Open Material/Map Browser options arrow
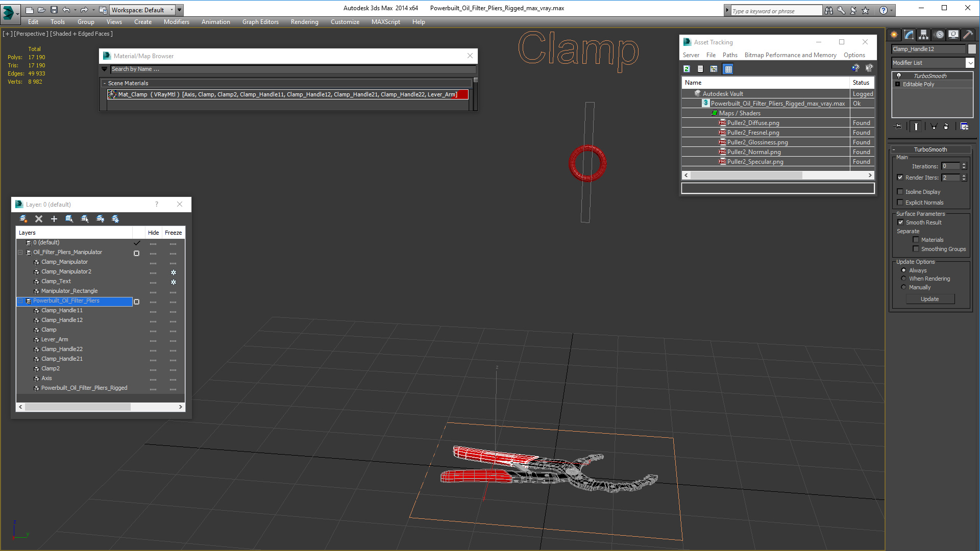Viewport: 980px width, 551px height. tap(105, 69)
